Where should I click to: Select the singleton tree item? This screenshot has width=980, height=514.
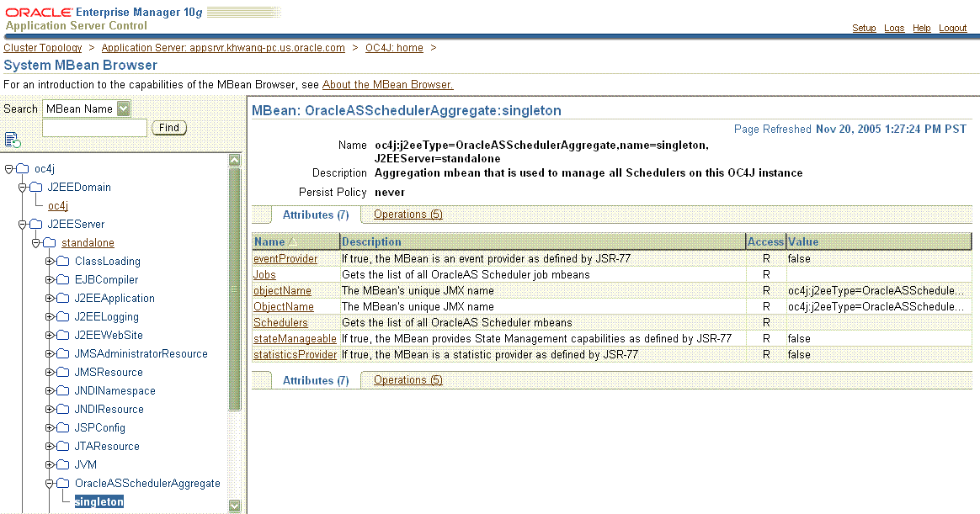click(x=99, y=501)
